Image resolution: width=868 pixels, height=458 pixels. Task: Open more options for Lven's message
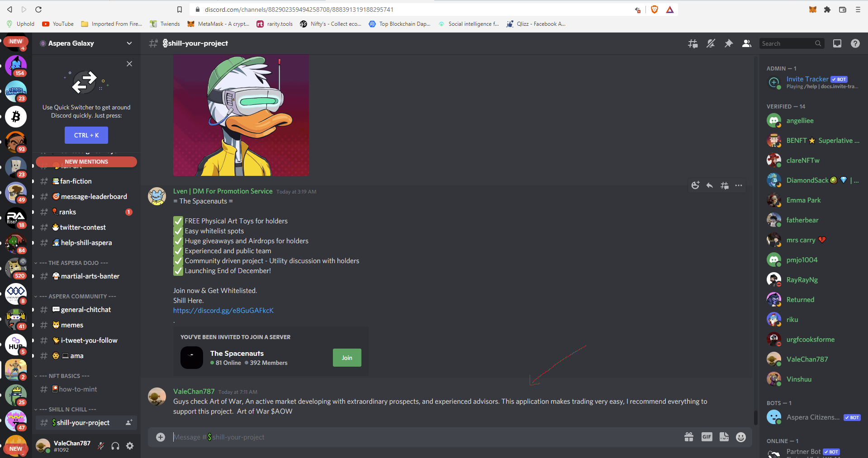click(739, 185)
